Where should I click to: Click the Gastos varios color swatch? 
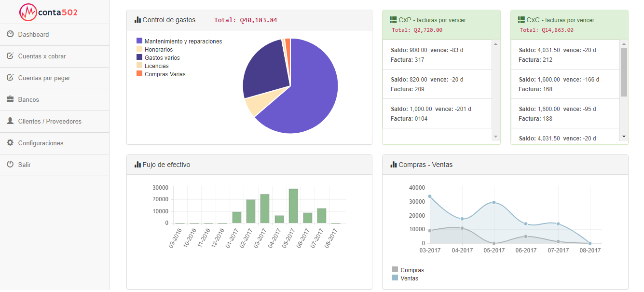139,58
